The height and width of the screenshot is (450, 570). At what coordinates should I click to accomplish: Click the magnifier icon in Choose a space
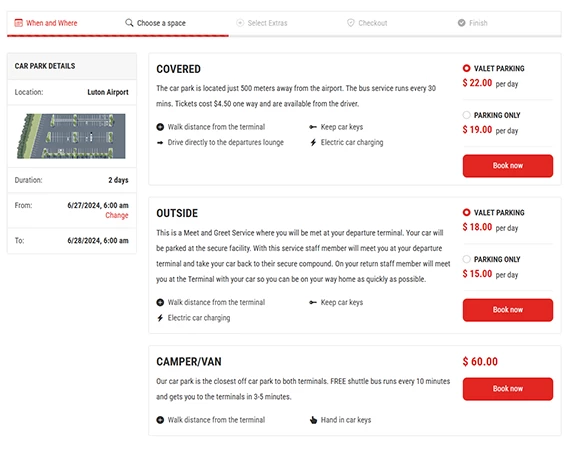[x=129, y=23]
